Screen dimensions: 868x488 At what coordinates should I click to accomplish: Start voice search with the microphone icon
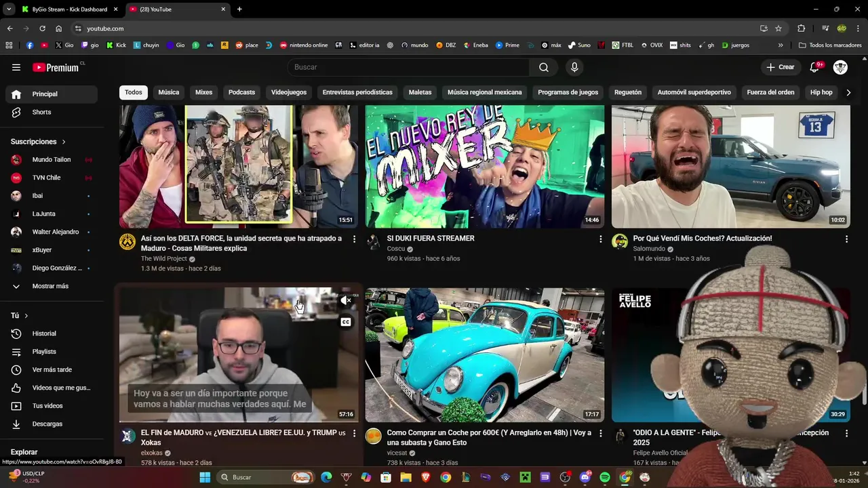coord(574,67)
